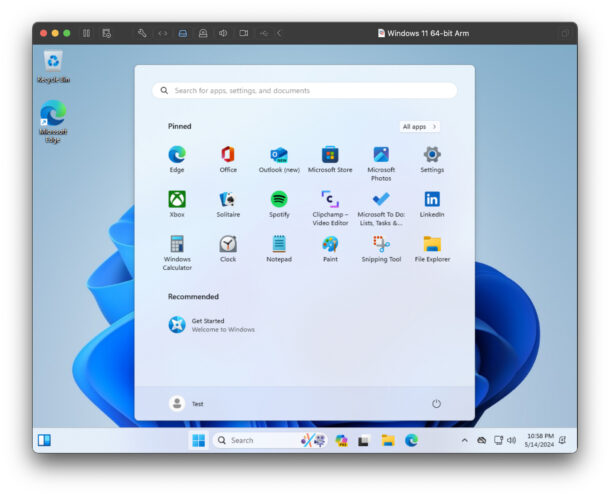The height and width of the screenshot is (496, 610).
Task: Click the CD/DVD drive toolbar icon
Action: 203,33
